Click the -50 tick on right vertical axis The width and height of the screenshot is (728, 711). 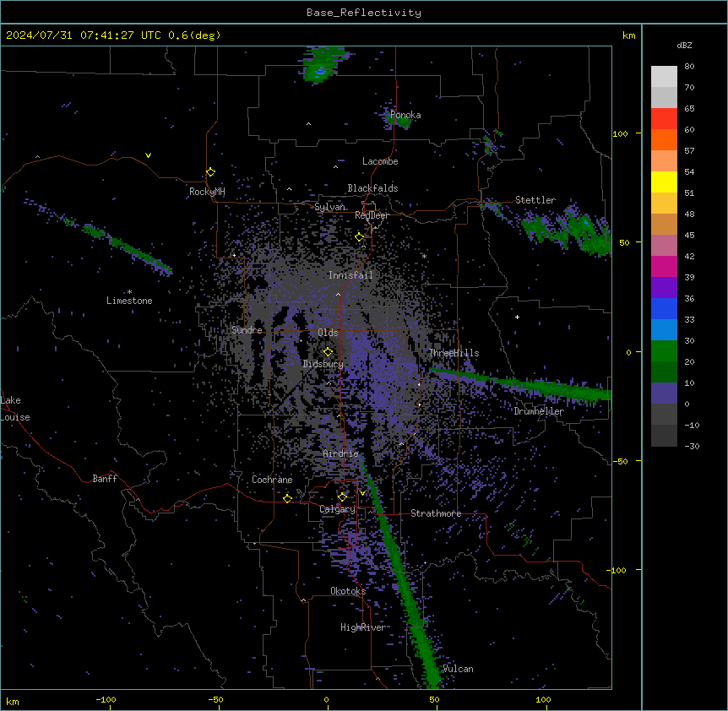tap(620, 461)
